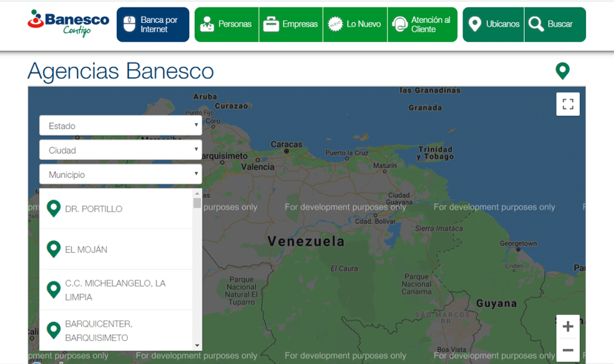Screen dimensions: 614x364
Task: Click Granada on the map
Action: click(425, 107)
